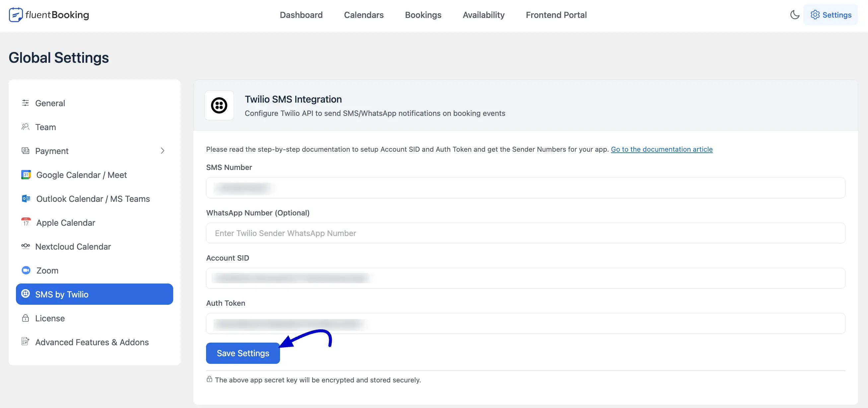Focus the SMS Number input field
This screenshot has width=868, height=408.
(x=525, y=188)
